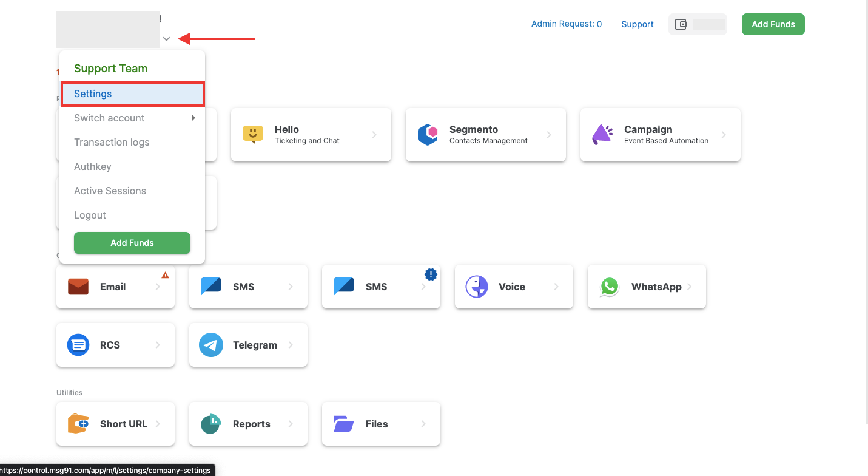Choose Switch account menu item
This screenshot has width=868, height=476.
132,118
